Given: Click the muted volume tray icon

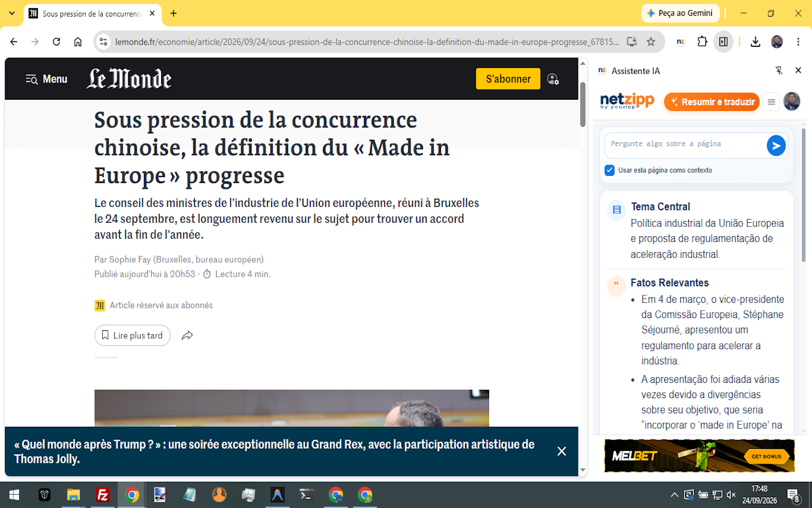Looking at the screenshot, I should pos(731,495).
